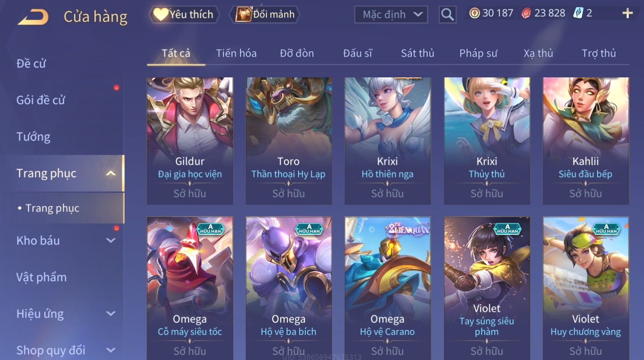
Task: Open Yêu thích favorites heart button
Action: coord(184,15)
